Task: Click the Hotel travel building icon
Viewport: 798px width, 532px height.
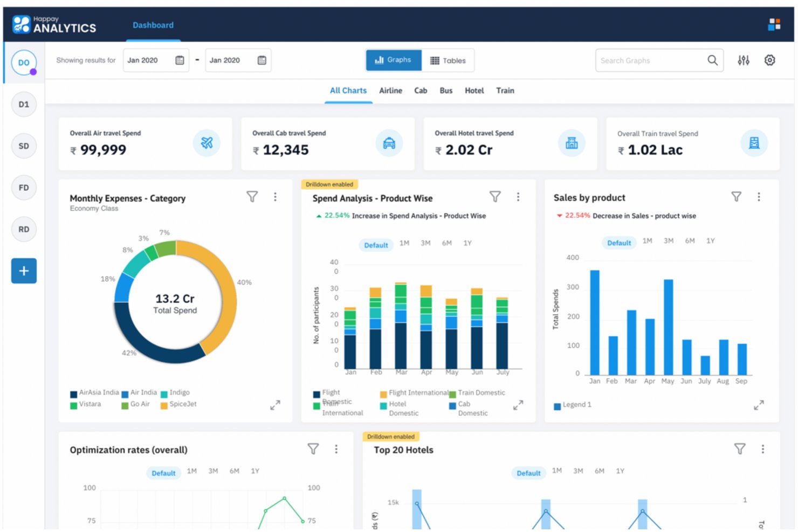Action: tap(572, 143)
